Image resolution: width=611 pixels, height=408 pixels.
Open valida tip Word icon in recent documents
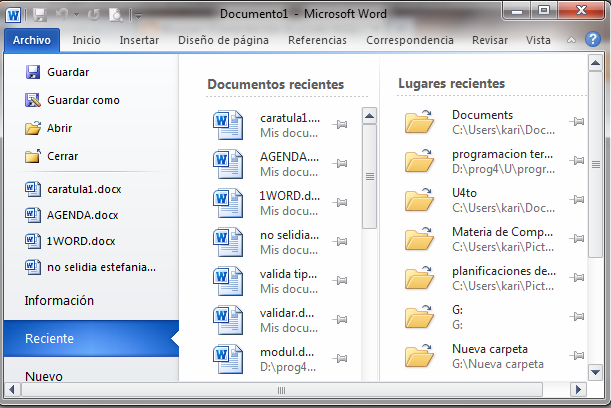click(x=228, y=281)
